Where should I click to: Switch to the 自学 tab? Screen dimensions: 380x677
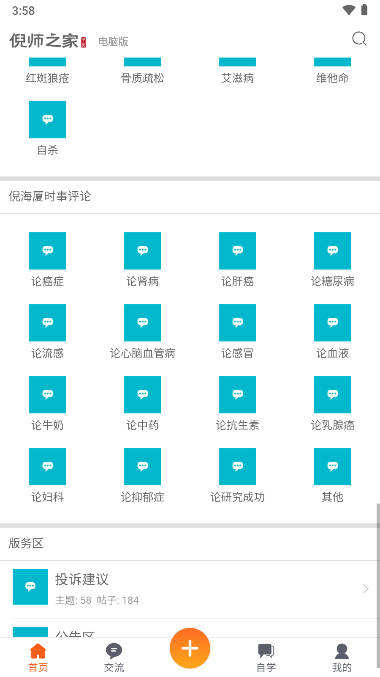pos(266,657)
